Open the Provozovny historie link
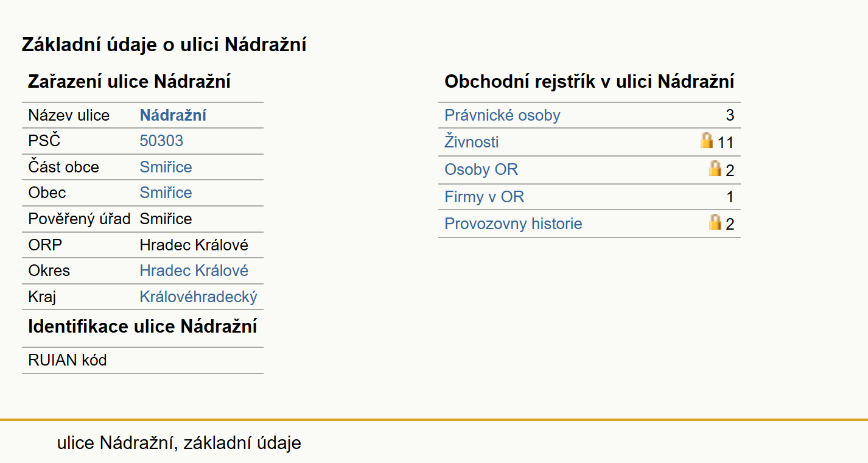 coord(513,224)
